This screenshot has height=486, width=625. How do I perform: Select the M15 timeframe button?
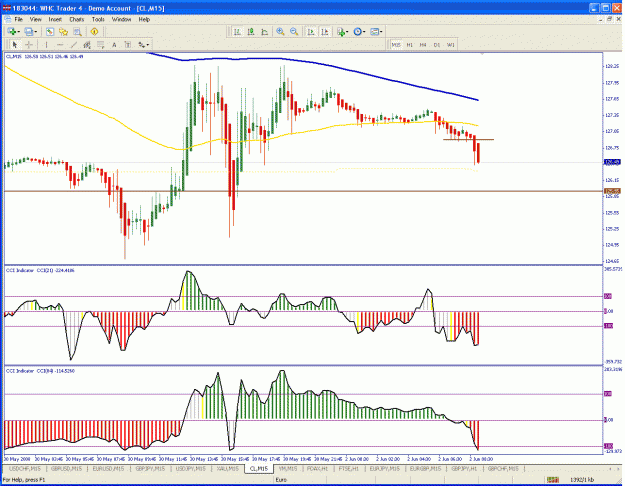(x=396, y=45)
